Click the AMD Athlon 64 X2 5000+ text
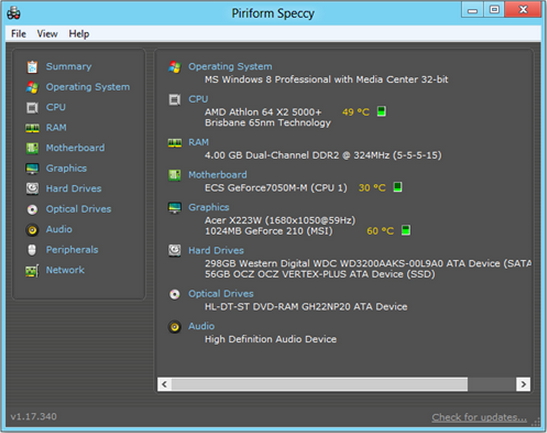547x433 pixels. [x=263, y=112]
